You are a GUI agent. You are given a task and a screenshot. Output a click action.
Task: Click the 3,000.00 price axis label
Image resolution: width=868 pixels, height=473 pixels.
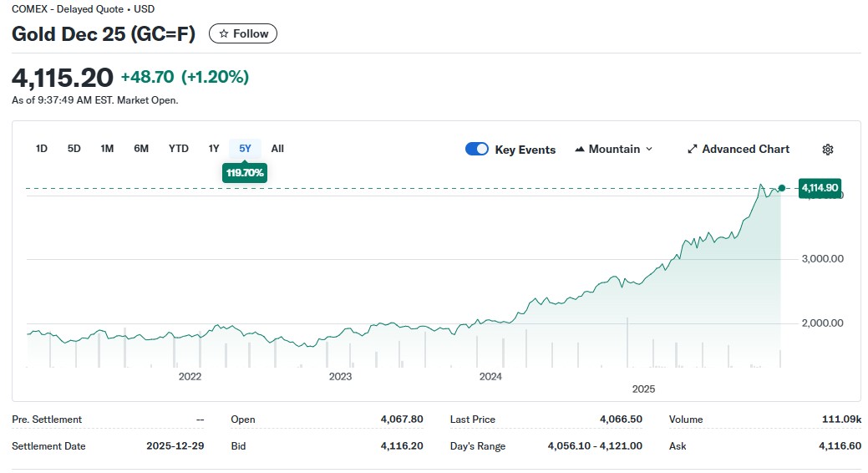pos(822,259)
